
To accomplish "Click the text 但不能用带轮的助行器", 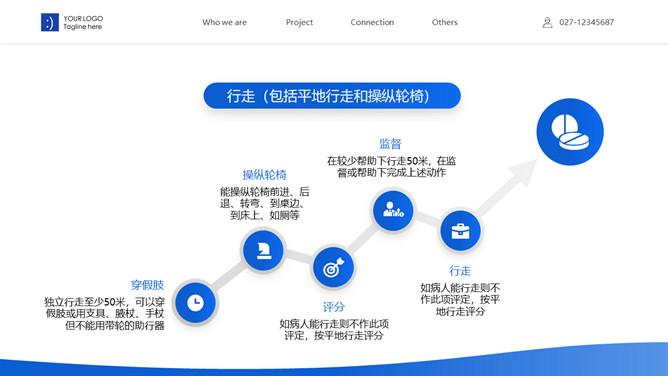I will tap(115, 326).
